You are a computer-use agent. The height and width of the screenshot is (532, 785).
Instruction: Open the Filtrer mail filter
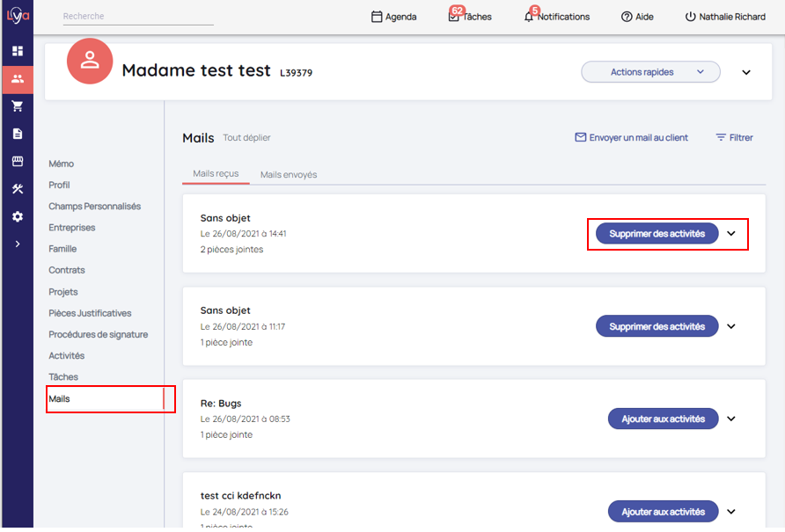[x=734, y=137]
